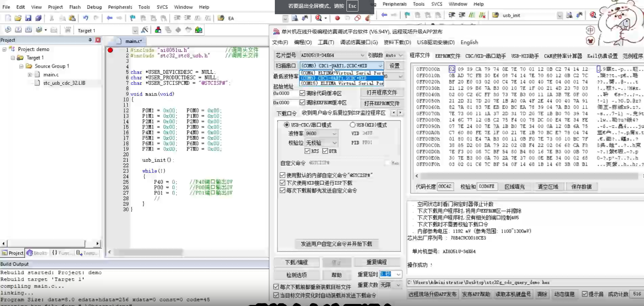The width and height of the screenshot is (644, 306).
Task: Click the 检测选项 button
Action: pyautogui.click(x=296, y=275)
